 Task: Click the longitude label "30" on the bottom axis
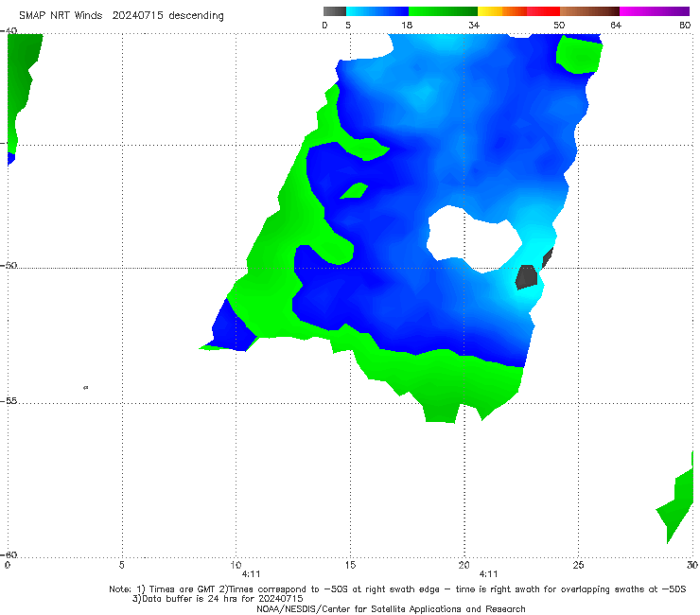692,565
